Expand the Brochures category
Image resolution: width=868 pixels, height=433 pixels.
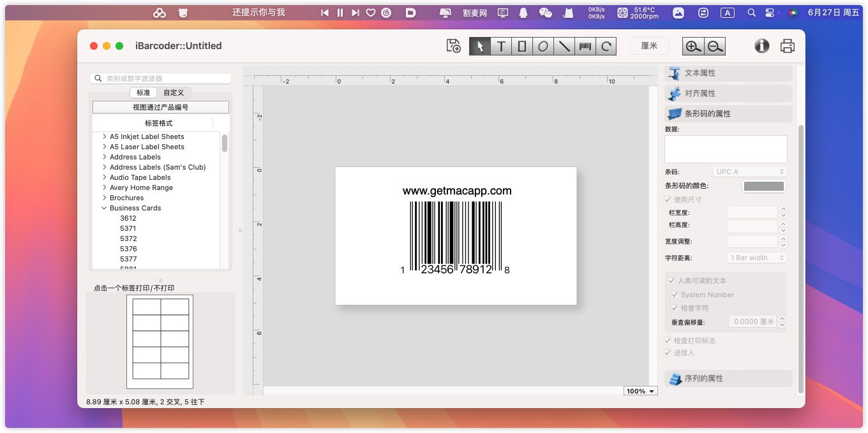[x=104, y=198]
